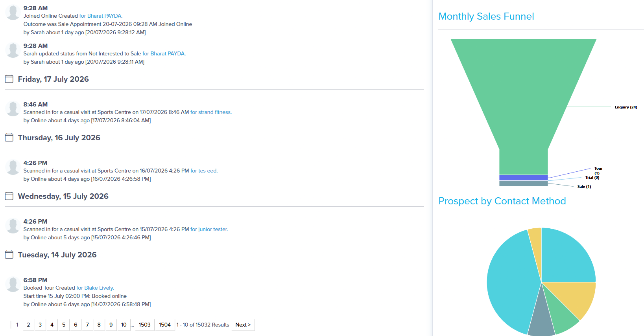Open the 'for tes eed' link
This screenshot has height=336, width=644.
point(204,171)
